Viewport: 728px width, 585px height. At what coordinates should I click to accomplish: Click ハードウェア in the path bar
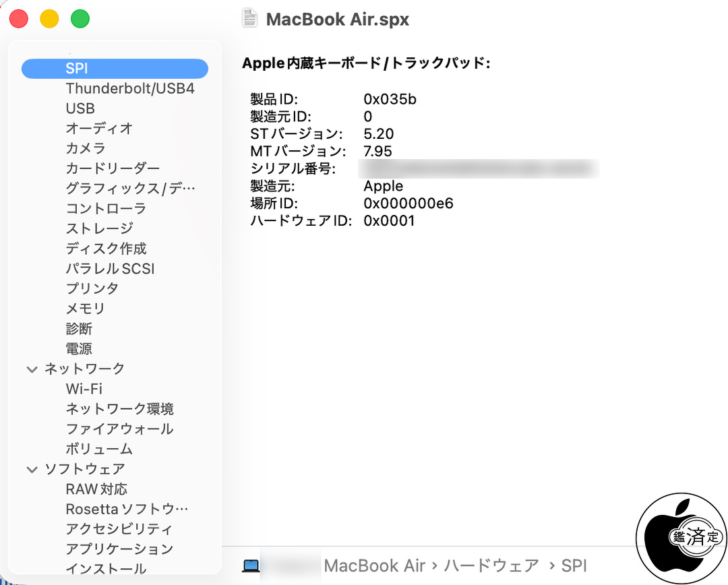(491, 565)
